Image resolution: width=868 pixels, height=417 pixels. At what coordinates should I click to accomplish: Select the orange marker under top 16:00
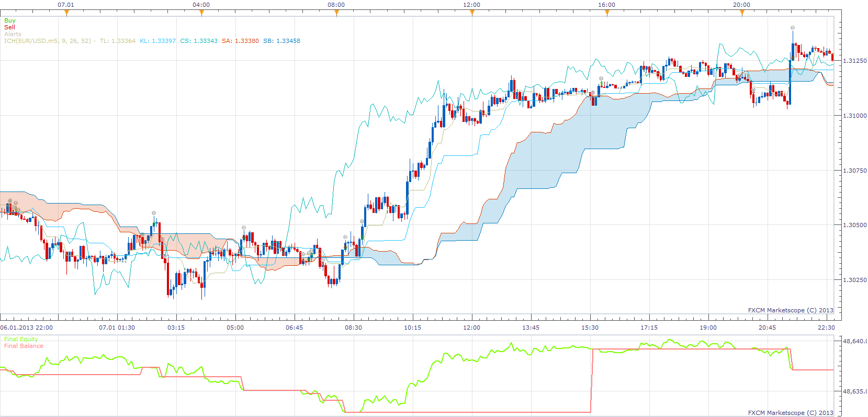coord(607,13)
